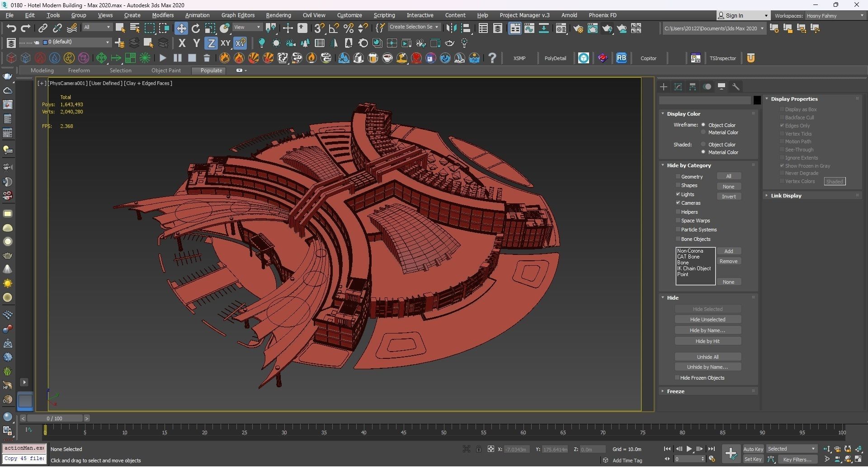Enable Hide Frozen Objects checkbox
The height and width of the screenshot is (470, 868).
(x=677, y=378)
